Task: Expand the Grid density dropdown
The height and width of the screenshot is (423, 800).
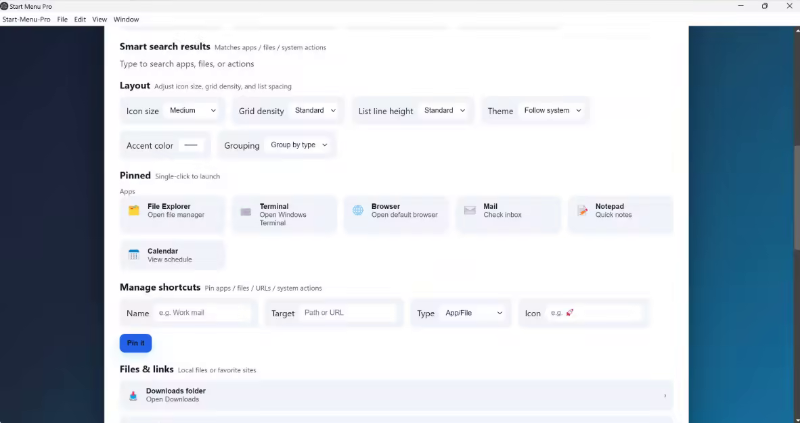Action: [x=316, y=111]
